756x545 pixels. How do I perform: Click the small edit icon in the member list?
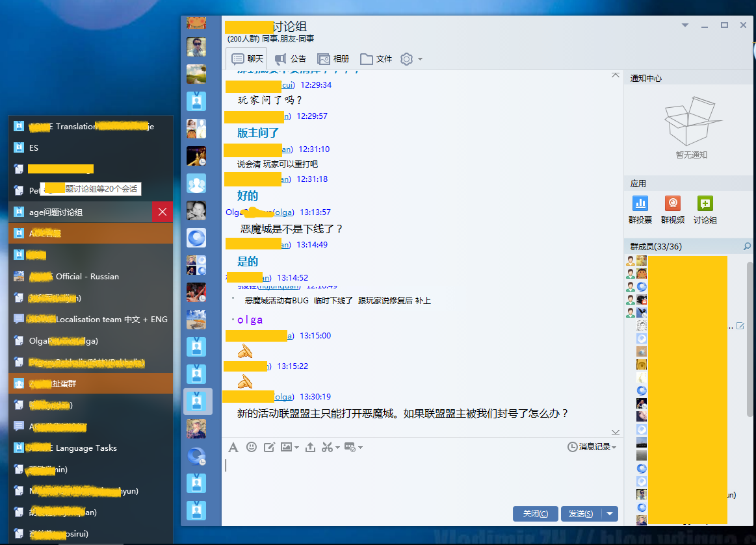pyautogui.click(x=740, y=326)
